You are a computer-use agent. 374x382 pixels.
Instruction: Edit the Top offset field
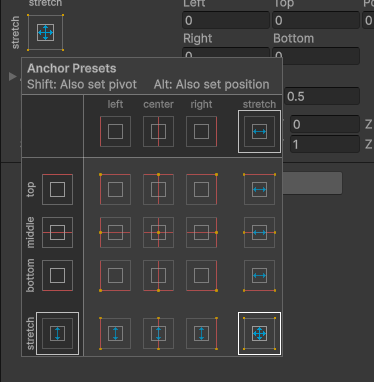pos(316,20)
